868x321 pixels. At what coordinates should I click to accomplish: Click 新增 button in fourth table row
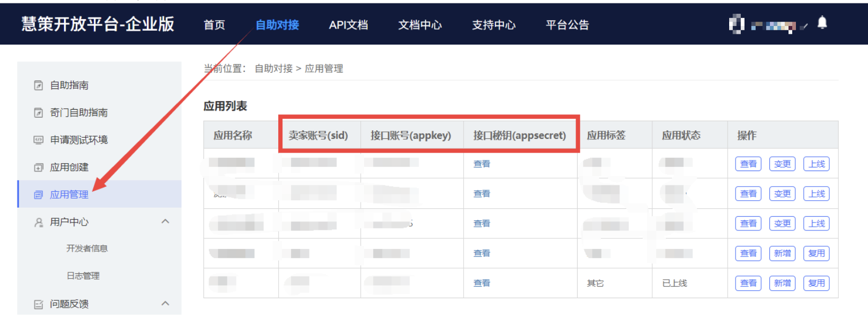tap(782, 253)
